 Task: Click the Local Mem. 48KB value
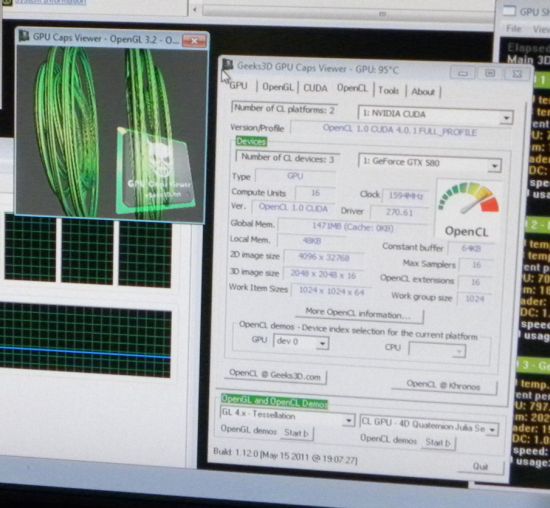pyautogui.click(x=311, y=241)
